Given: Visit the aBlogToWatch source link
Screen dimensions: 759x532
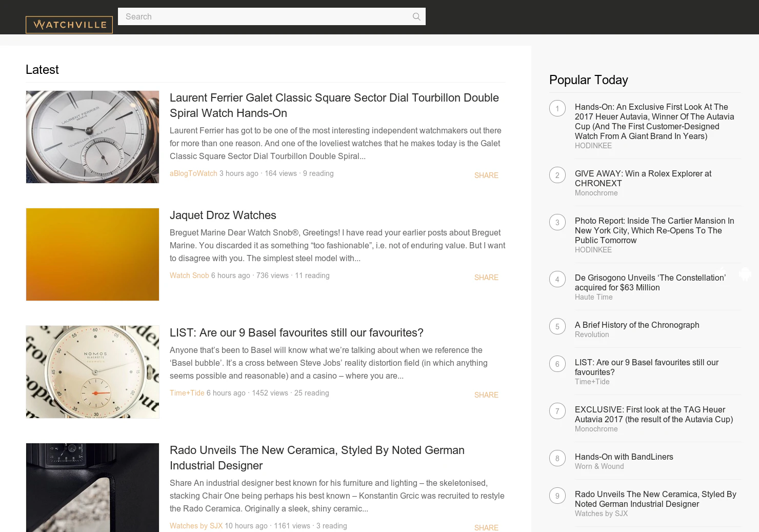Looking at the screenshot, I should click(x=193, y=173).
